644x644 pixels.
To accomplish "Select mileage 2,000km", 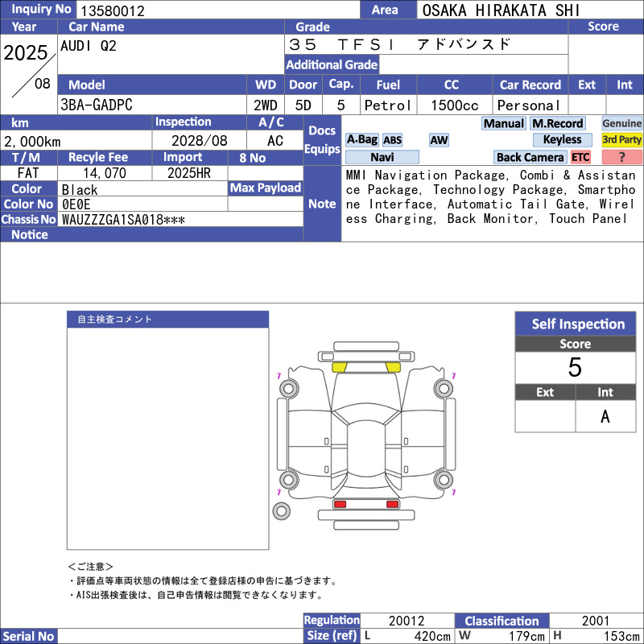I will [x=32, y=142].
